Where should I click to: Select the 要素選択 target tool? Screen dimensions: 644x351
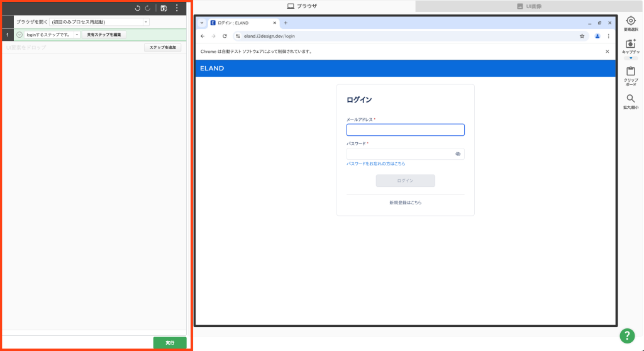pyautogui.click(x=631, y=21)
